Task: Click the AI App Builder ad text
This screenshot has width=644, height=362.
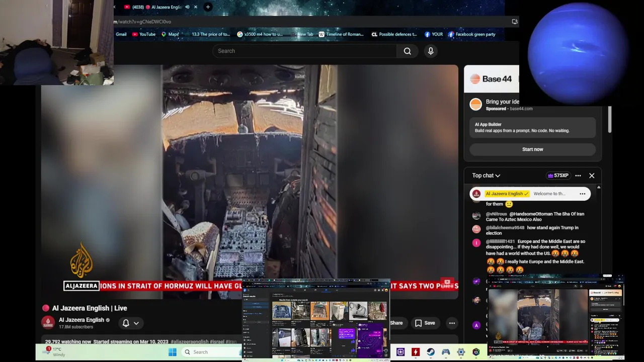Action: (x=488, y=124)
